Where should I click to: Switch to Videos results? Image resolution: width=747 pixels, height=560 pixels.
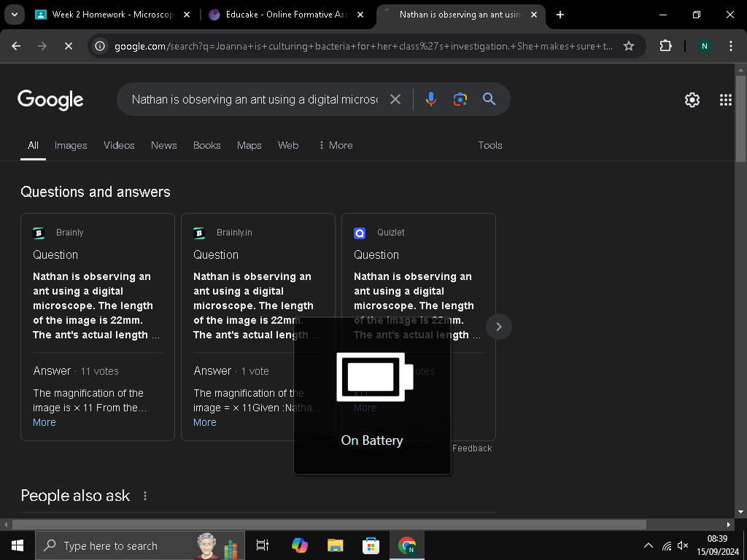[x=119, y=146]
